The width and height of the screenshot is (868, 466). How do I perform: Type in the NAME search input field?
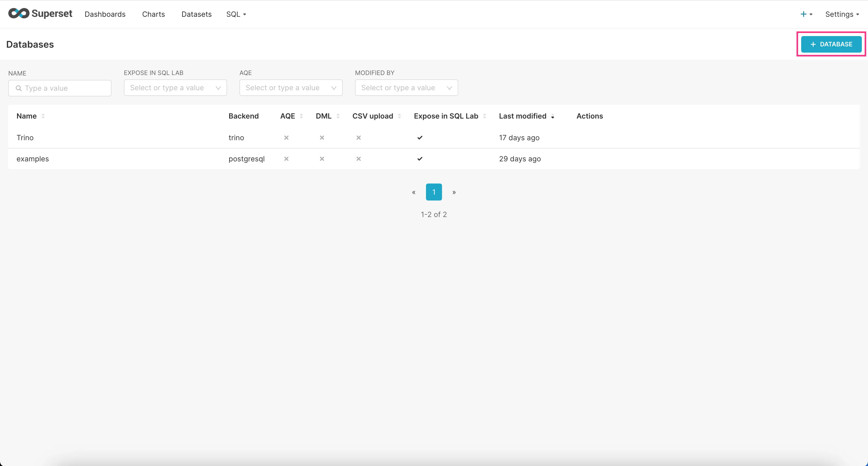click(60, 88)
